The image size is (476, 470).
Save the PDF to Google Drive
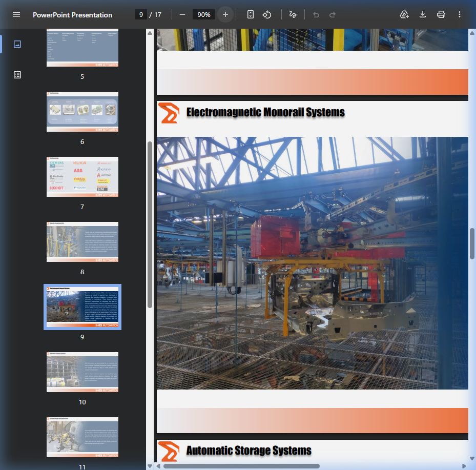coord(404,14)
